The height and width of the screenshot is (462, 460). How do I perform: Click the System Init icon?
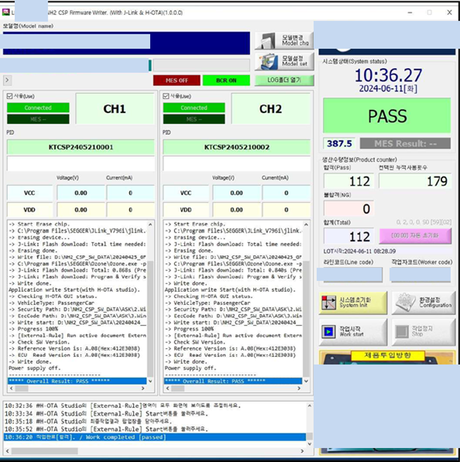pyautogui.click(x=329, y=303)
